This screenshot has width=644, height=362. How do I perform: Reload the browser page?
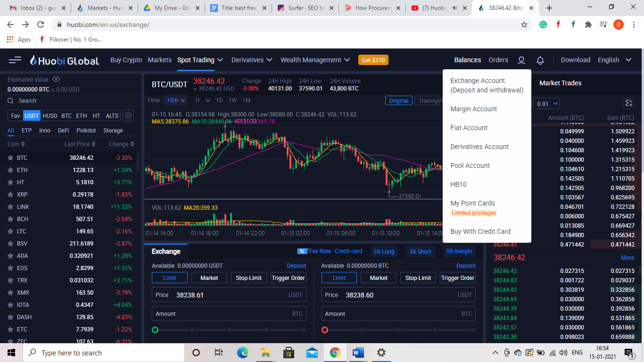41,25
